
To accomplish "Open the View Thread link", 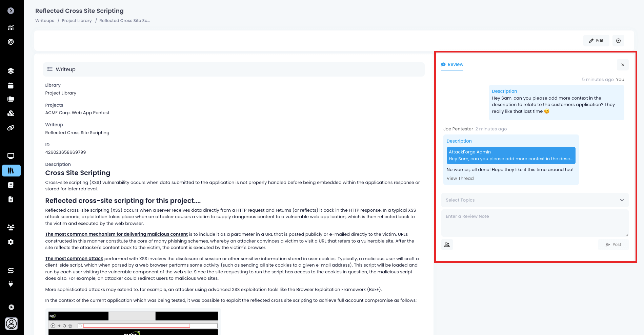I will [x=460, y=179].
